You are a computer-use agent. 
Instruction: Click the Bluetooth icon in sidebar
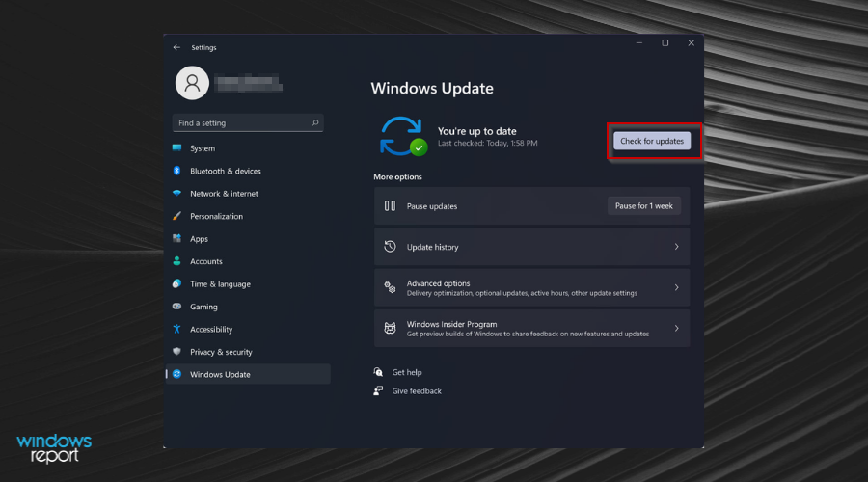(177, 171)
